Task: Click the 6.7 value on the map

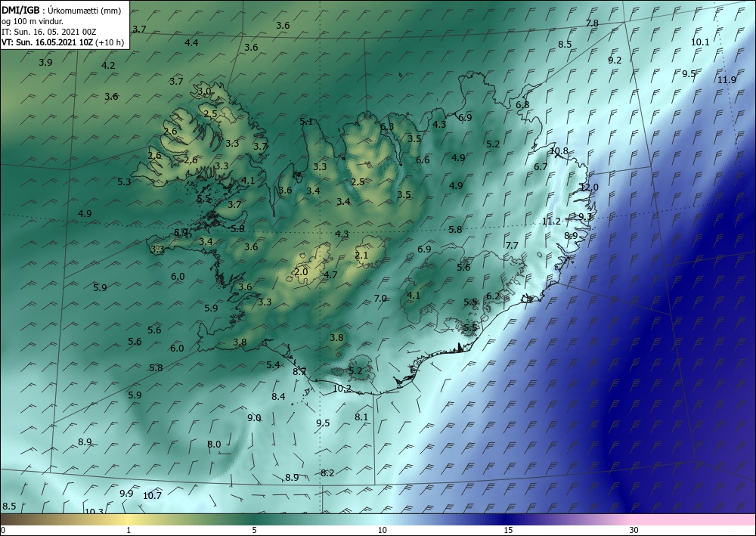Action: pos(541,167)
